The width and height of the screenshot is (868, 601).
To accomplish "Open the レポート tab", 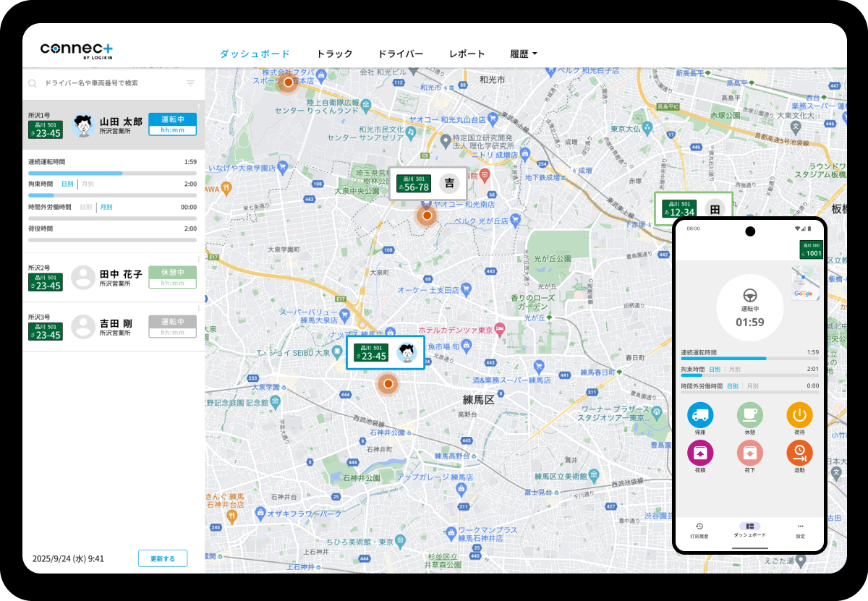I will pos(467,54).
